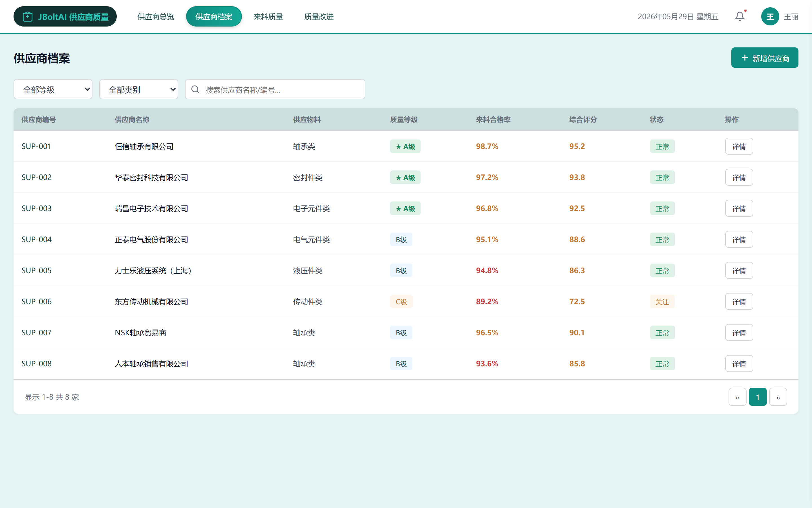Image resolution: width=812 pixels, height=508 pixels.
Task: Go to previous page with « button
Action: coord(738,397)
